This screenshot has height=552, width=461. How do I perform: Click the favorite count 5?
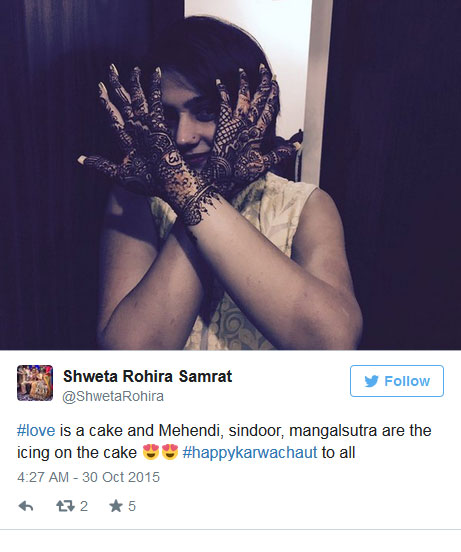(x=132, y=506)
